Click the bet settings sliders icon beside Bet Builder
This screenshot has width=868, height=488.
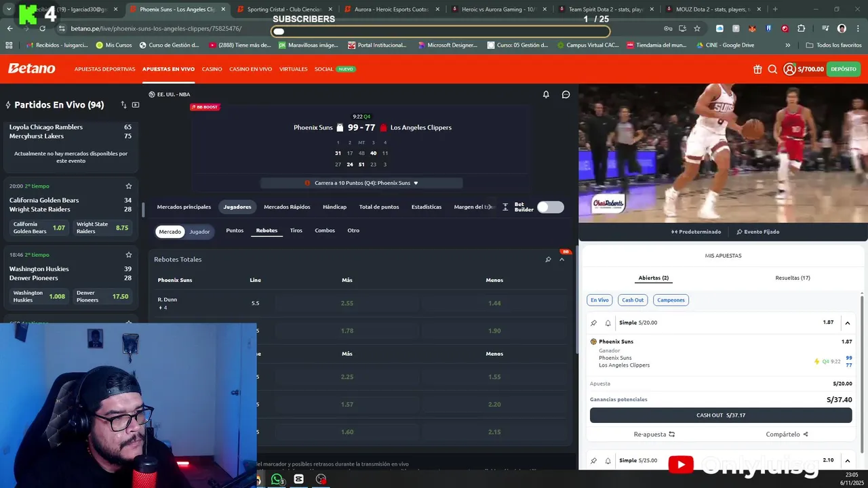point(505,207)
